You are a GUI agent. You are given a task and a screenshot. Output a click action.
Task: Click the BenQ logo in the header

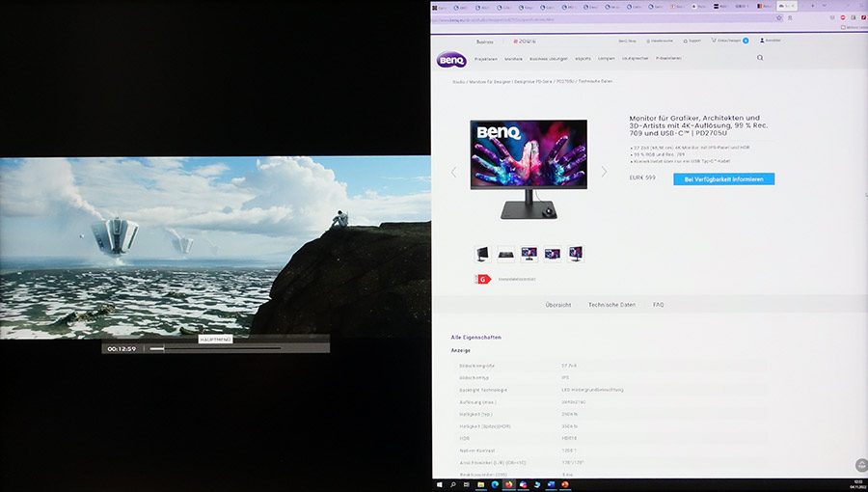(x=451, y=60)
